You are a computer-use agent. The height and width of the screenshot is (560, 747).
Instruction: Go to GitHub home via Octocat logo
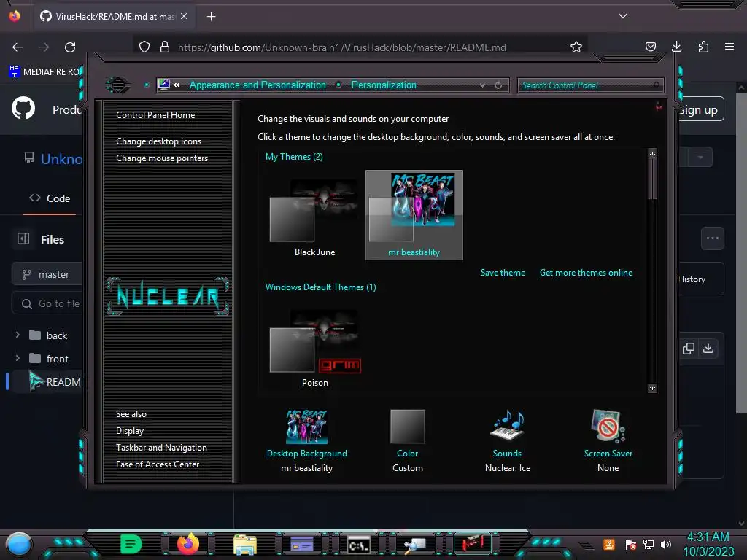point(23,108)
